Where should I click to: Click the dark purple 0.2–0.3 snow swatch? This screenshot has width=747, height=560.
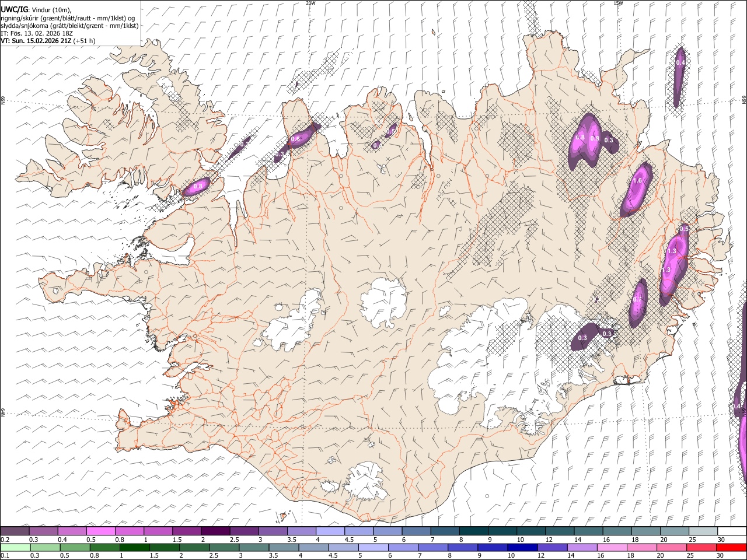click(15, 531)
